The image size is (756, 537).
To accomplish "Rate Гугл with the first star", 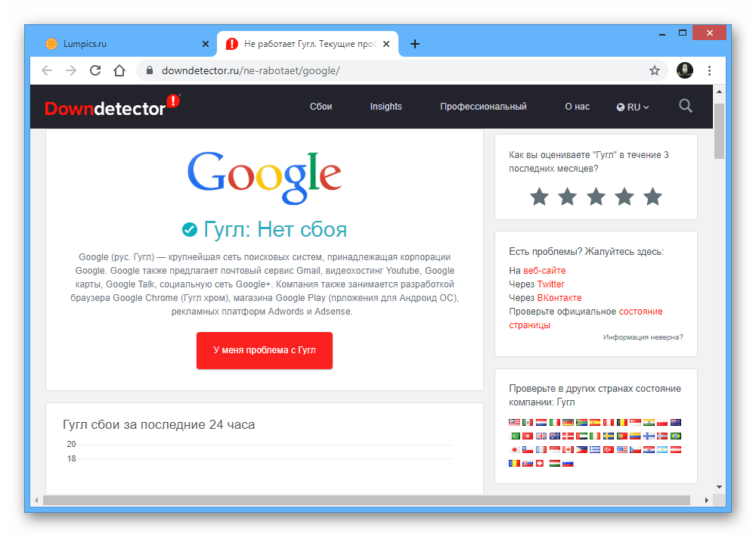I will tap(539, 197).
